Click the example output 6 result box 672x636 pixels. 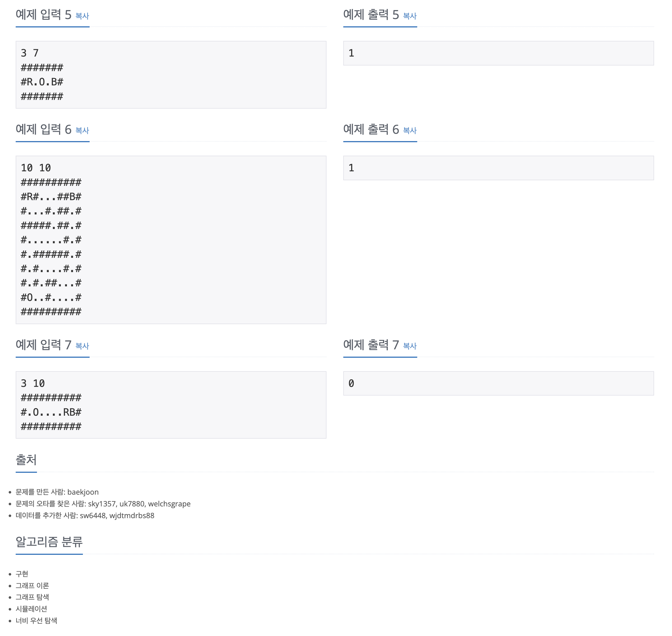click(498, 168)
